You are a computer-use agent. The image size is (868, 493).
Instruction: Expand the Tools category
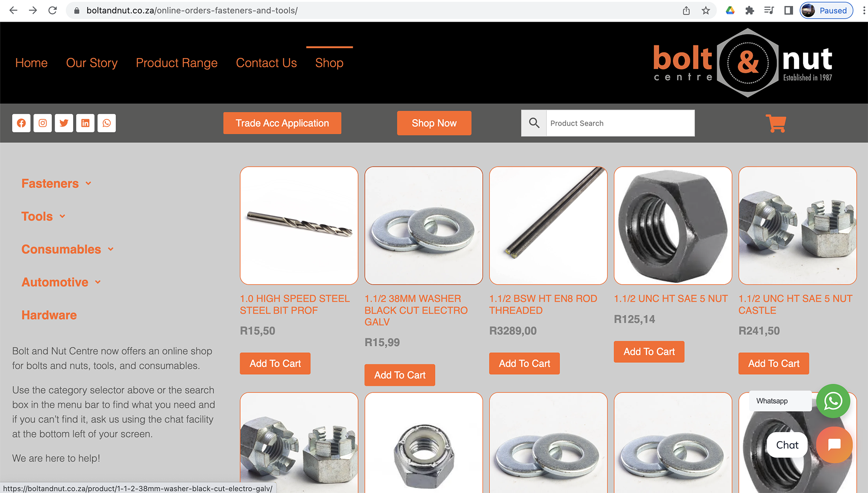44,217
